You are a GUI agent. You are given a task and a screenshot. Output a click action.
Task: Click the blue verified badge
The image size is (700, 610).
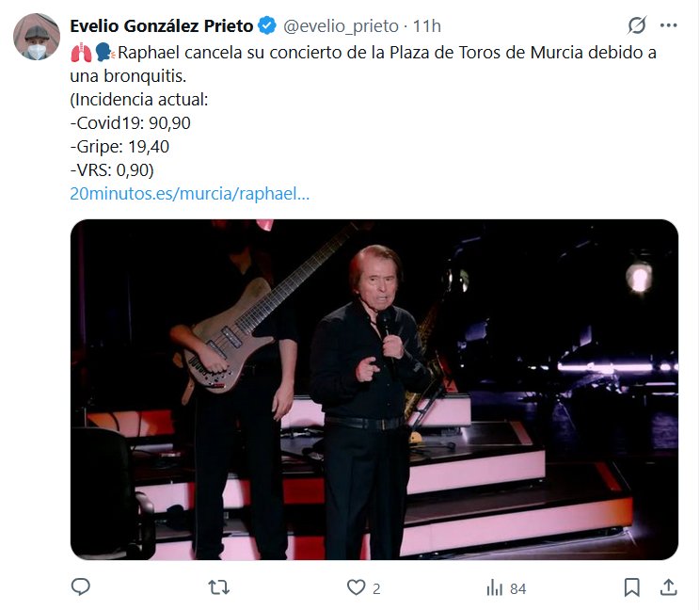click(267, 25)
